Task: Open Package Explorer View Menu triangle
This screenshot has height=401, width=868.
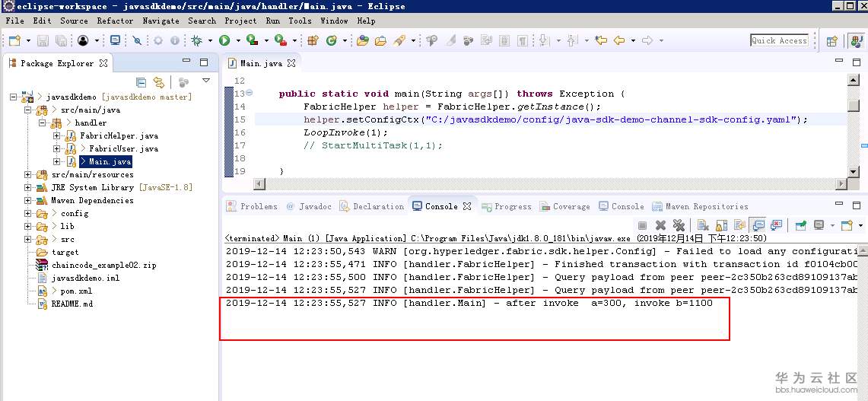Action: 206,81
